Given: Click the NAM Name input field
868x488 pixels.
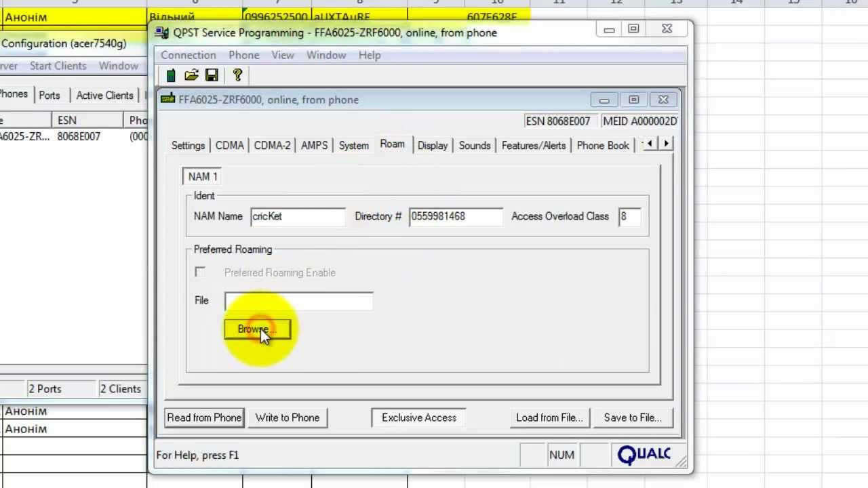Looking at the screenshot, I should coord(298,216).
